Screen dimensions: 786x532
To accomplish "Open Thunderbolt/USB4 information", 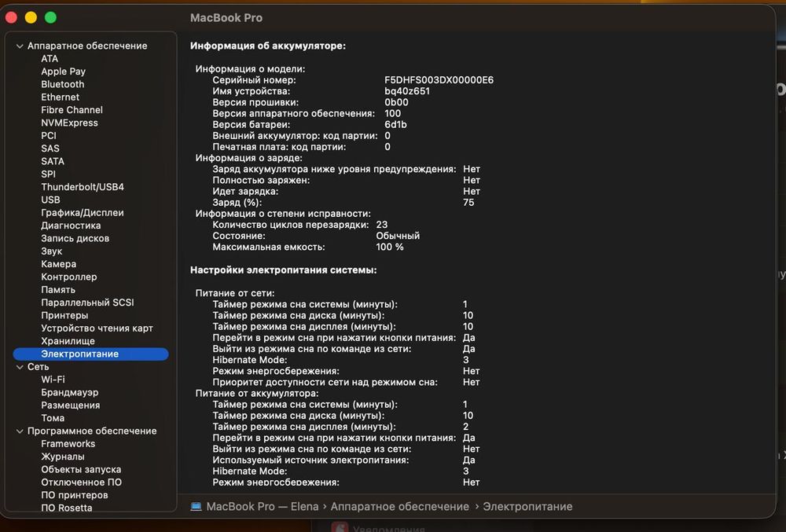I will pos(83,187).
